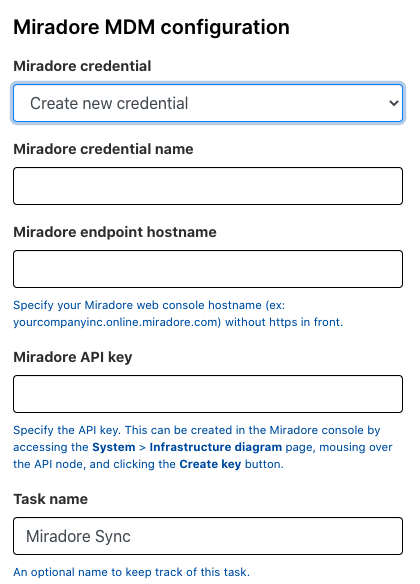
Task: Edit the Task name field with Miradore Sync
Action: coord(208,536)
